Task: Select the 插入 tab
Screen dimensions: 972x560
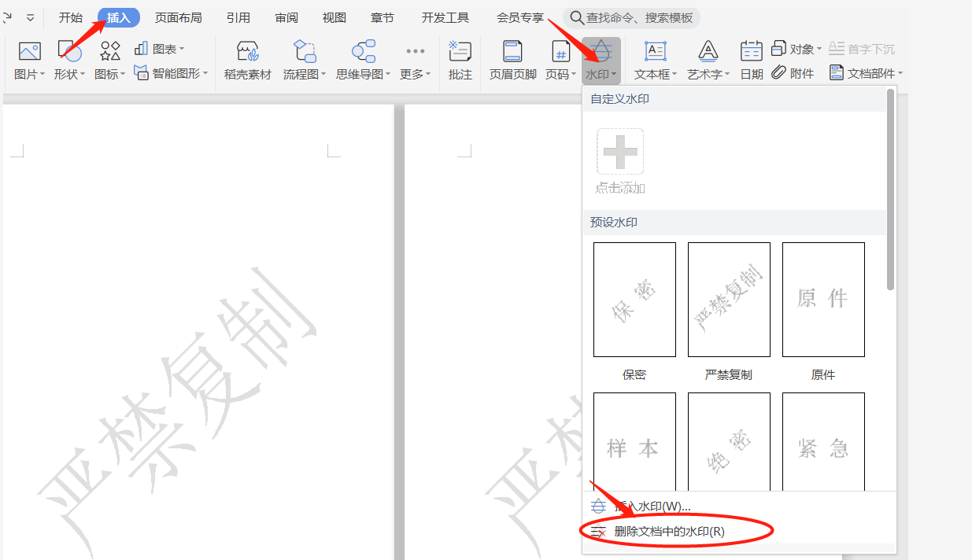Action: 119,17
